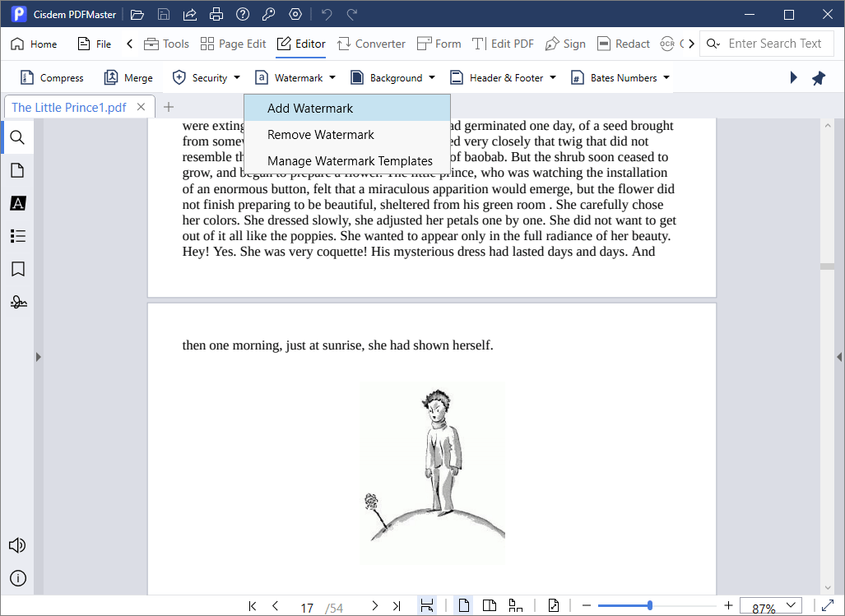Go to the previous page
The image size is (845, 616).
tap(276, 606)
